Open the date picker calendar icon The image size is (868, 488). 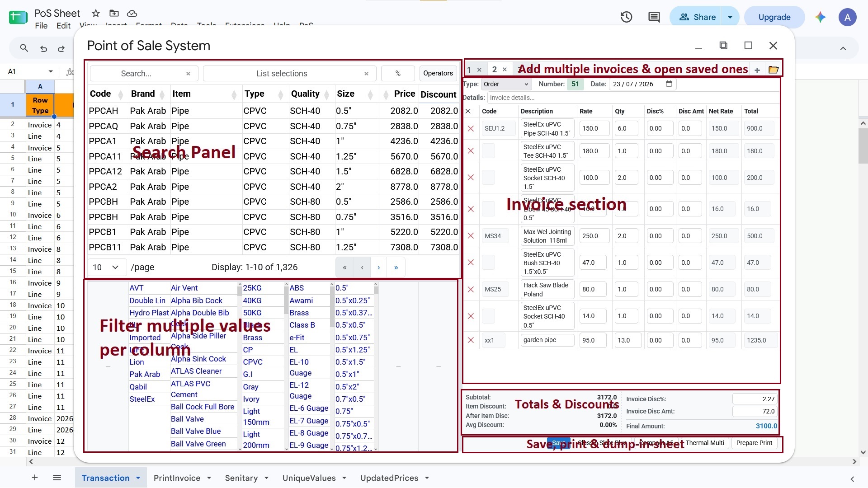click(669, 84)
